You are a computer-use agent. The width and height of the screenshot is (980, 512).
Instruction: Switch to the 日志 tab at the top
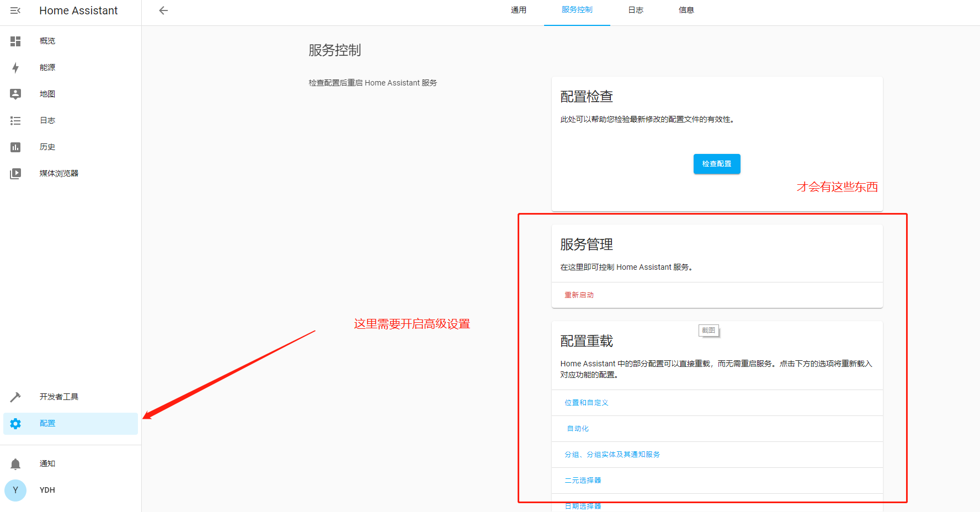click(x=636, y=10)
